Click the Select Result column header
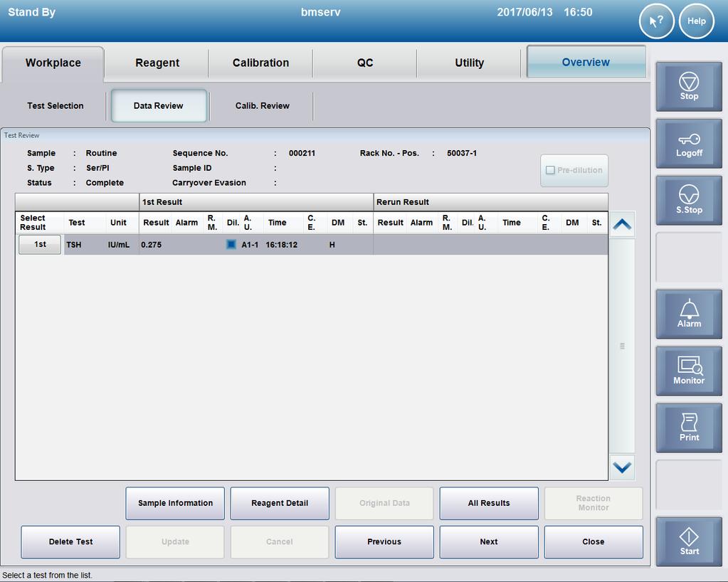The width and height of the screenshot is (728, 582). 33,222
